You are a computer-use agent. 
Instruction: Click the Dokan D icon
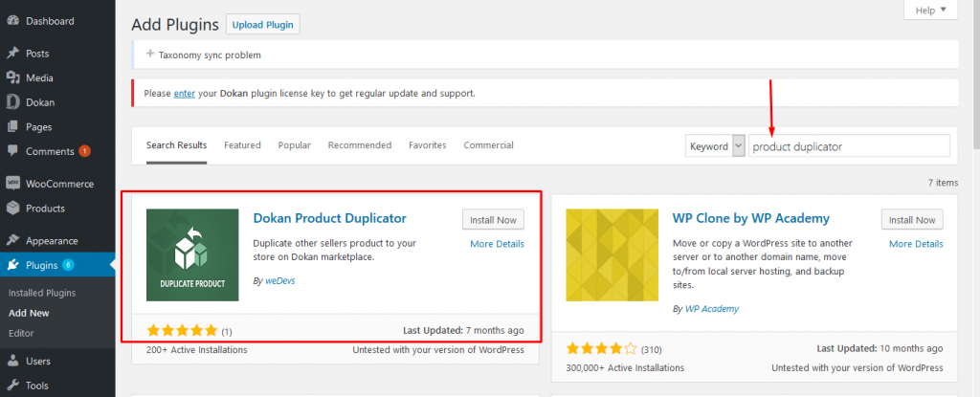click(12, 102)
